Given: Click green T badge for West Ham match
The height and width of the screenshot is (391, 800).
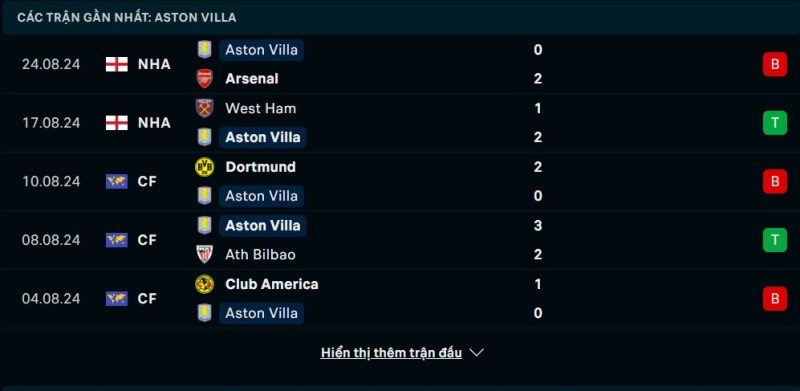Looking at the screenshot, I should click(774, 123).
